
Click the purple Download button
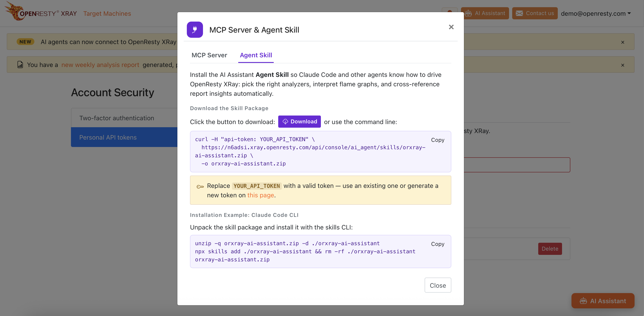tap(299, 122)
